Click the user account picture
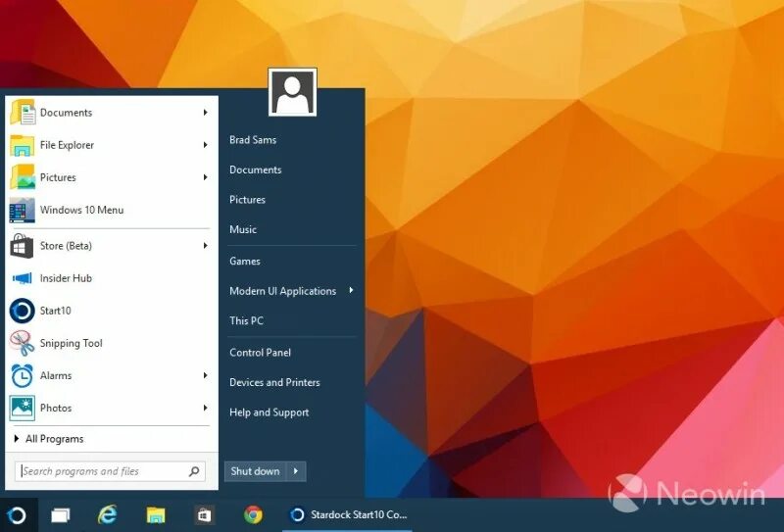This screenshot has height=532, width=784. tap(292, 92)
